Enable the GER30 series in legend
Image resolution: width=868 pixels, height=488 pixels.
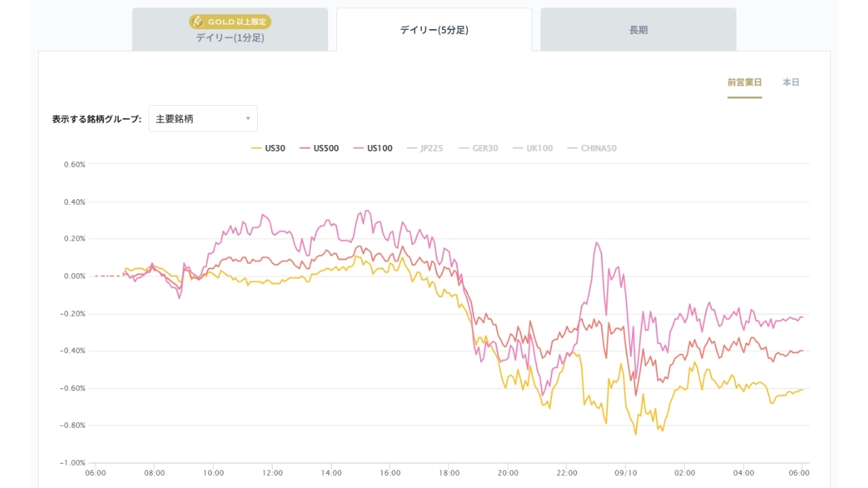[x=479, y=148]
